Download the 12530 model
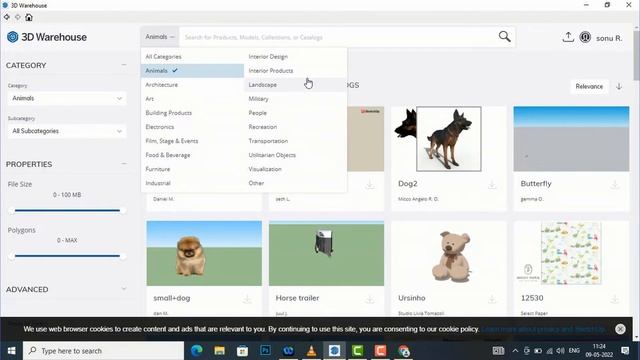Image resolution: width=640 pixels, height=360 pixels. point(614,299)
